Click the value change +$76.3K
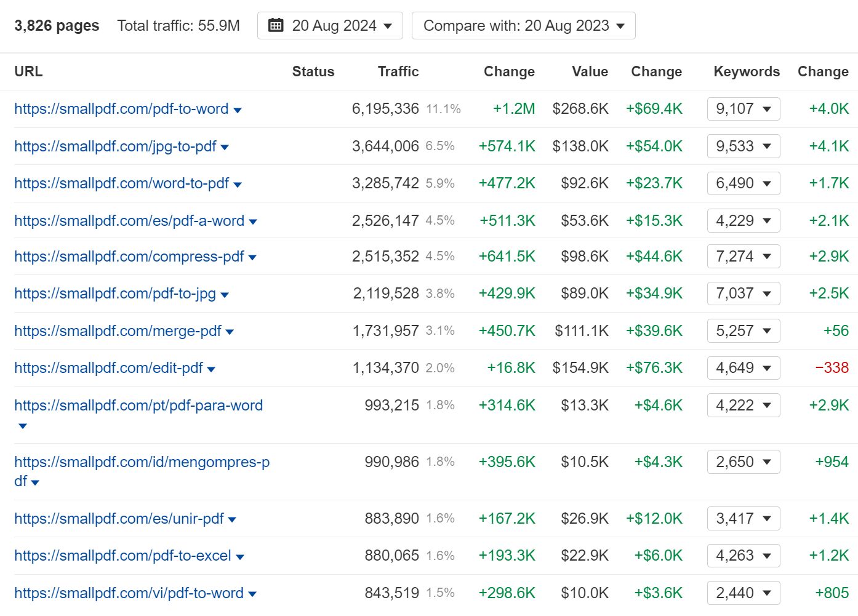 pos(654,368)
